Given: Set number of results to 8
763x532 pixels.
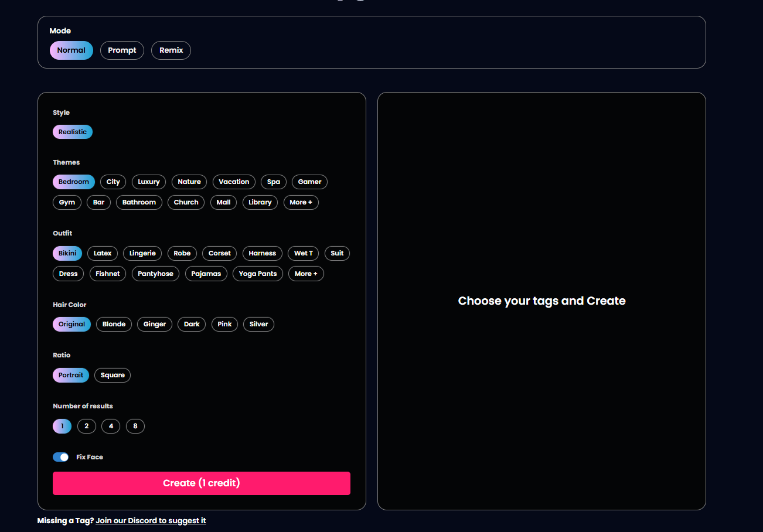Looking at the screenshot, I should (135, 426).
